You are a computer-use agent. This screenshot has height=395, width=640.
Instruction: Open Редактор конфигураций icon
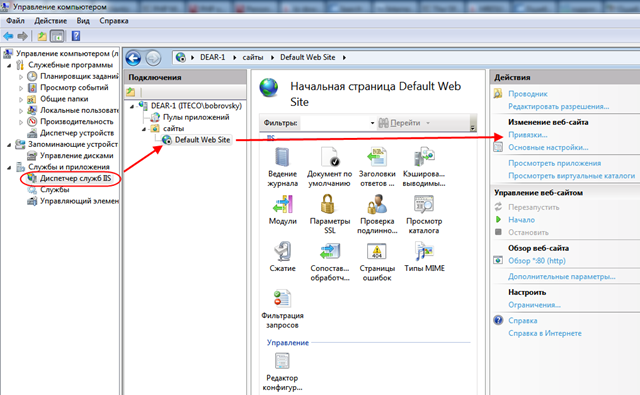pos(282,361)
